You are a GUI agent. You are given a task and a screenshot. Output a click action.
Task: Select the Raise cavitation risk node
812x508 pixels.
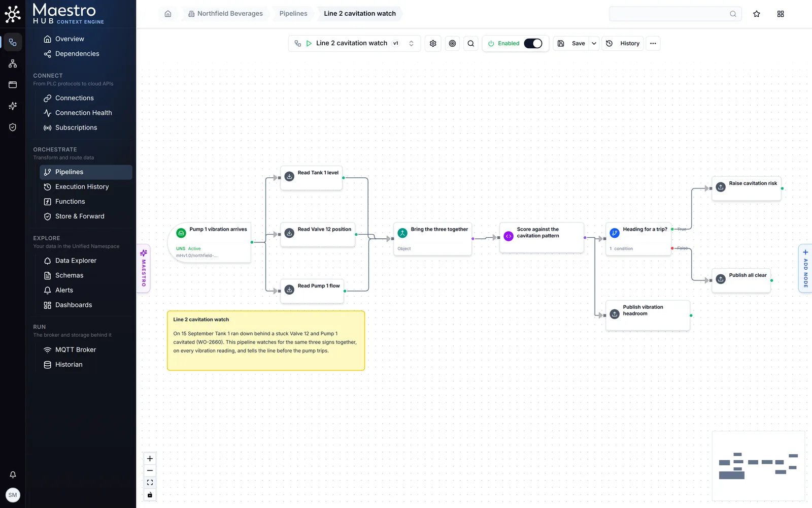coord(747,188)
